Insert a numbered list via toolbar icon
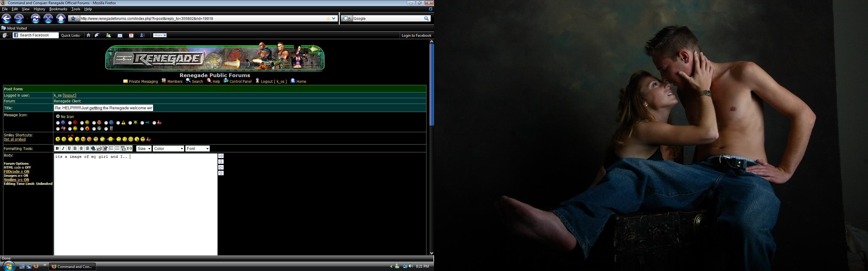The image size is (868, 271). coord(112,148)
